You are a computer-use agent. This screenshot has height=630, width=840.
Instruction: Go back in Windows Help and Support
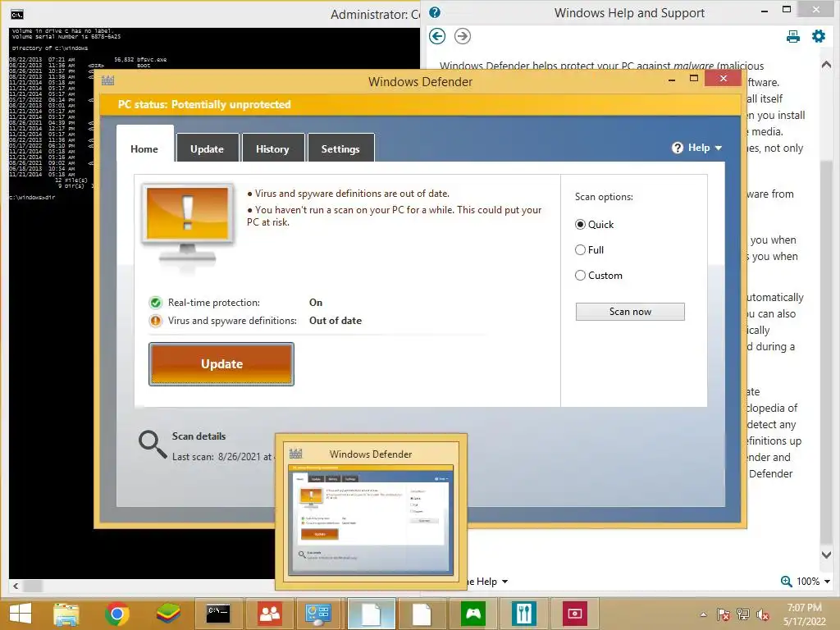(x=437, y=36)
